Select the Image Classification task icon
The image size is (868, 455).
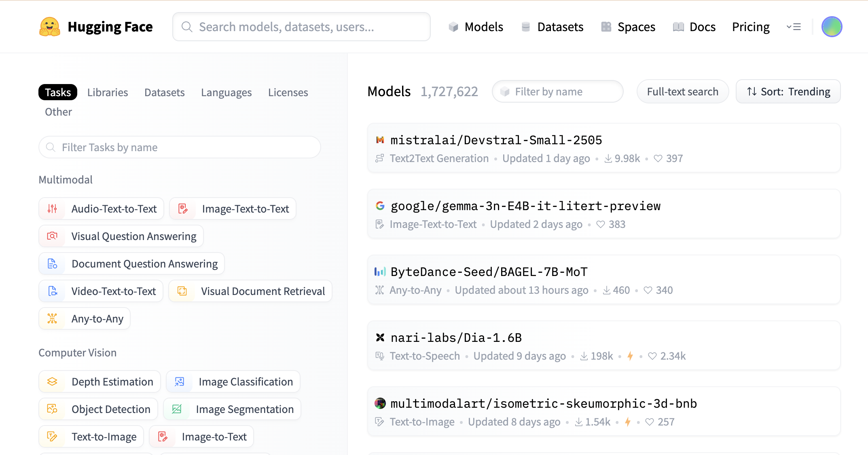179,381
